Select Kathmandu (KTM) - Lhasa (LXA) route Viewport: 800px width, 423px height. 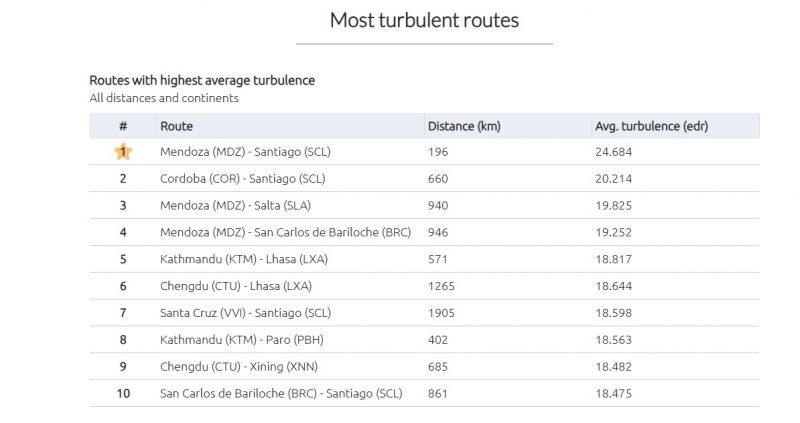coord(244,259)
